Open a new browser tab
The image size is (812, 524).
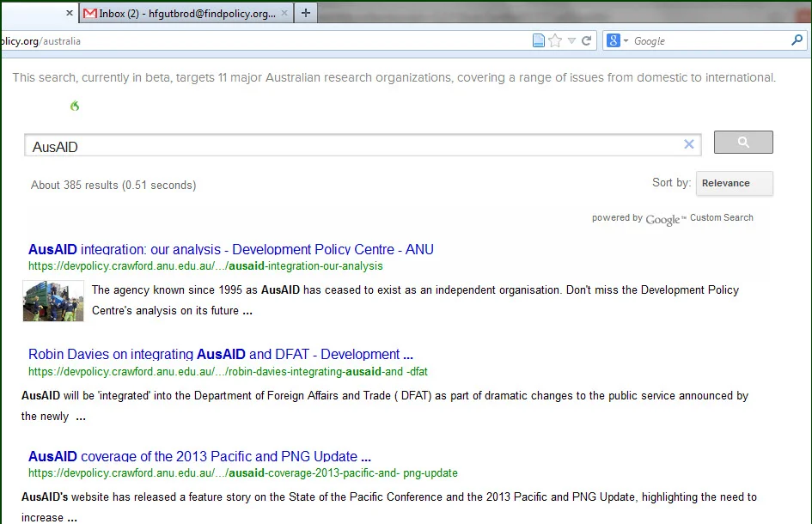point(306,13)
